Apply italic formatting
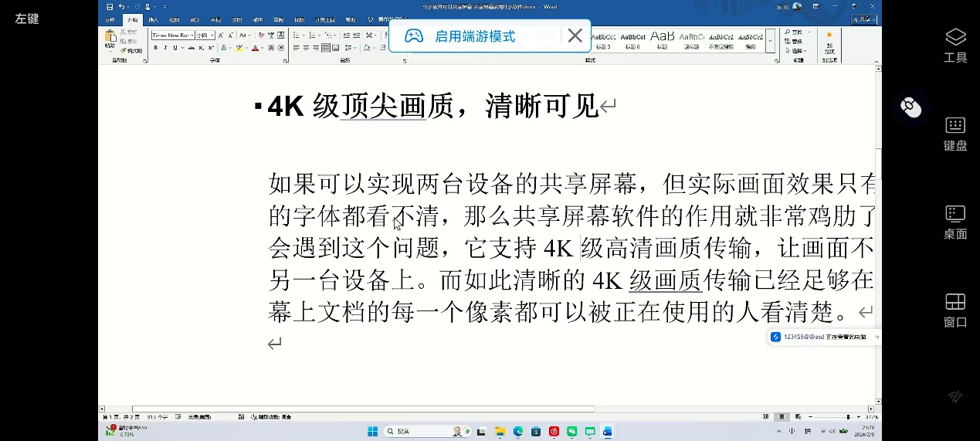 click(x=165, y=48)
